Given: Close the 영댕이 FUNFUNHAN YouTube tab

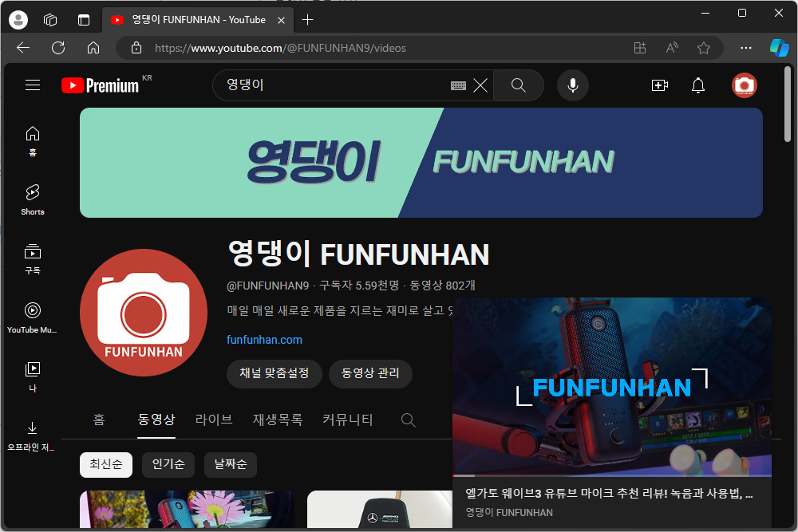Looking at the screenshot, I should (x=281, y=21).
